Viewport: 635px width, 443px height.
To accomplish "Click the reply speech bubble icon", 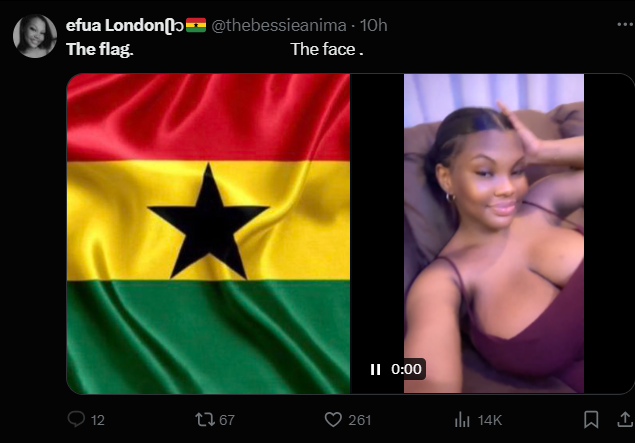I will click(x=76, y=420).
